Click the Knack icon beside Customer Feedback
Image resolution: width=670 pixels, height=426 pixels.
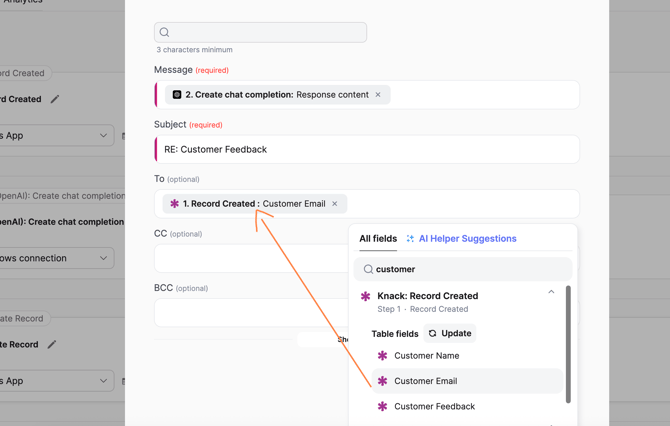tap(382, 407)
